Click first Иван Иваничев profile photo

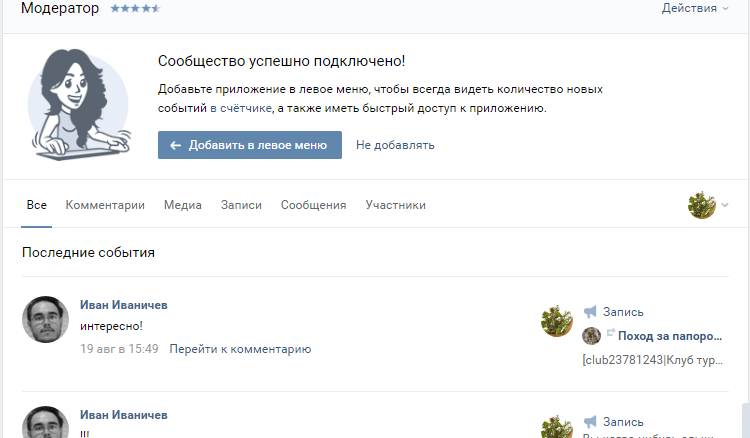(45, 320)
